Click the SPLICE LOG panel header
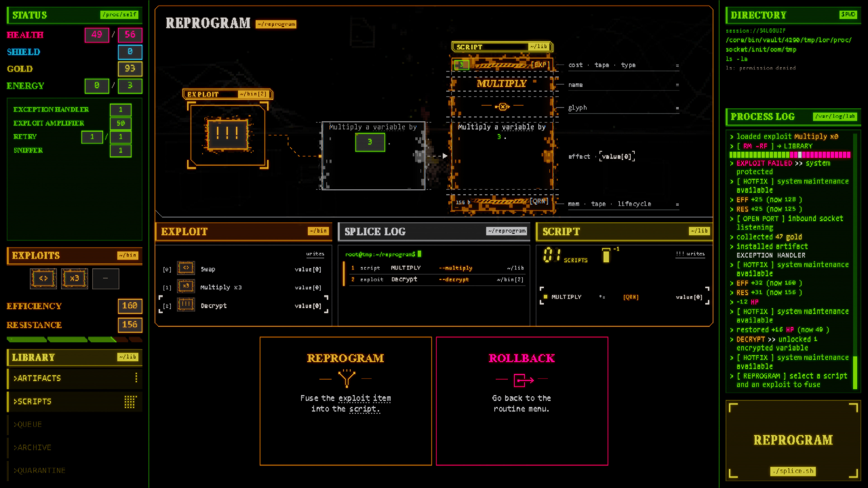 click(x=434, y=231)
